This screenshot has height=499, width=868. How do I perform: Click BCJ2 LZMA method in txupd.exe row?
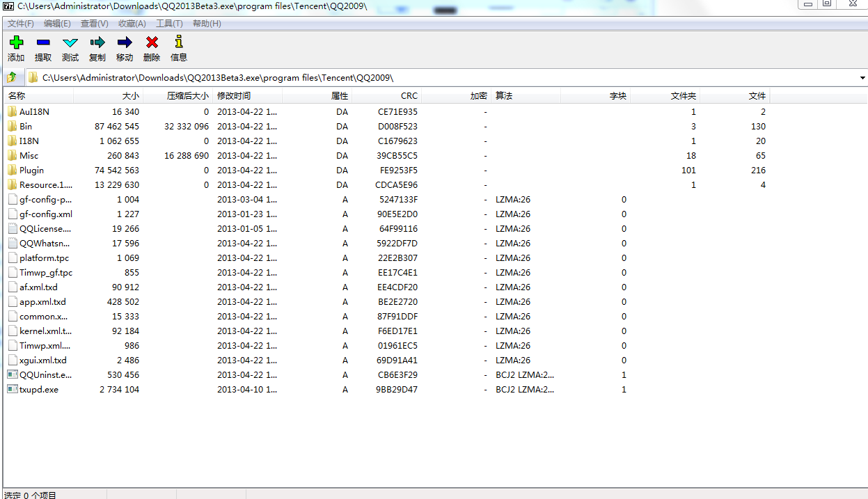525,390
